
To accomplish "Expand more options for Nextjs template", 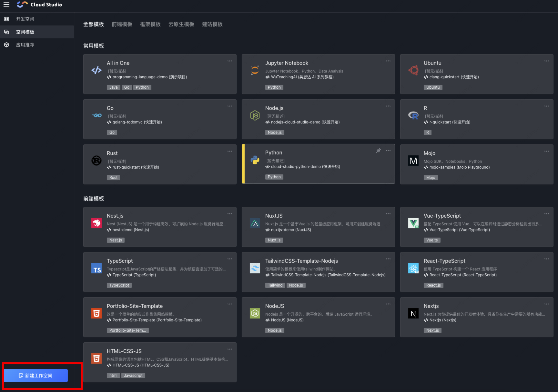I will pos(547,304).
